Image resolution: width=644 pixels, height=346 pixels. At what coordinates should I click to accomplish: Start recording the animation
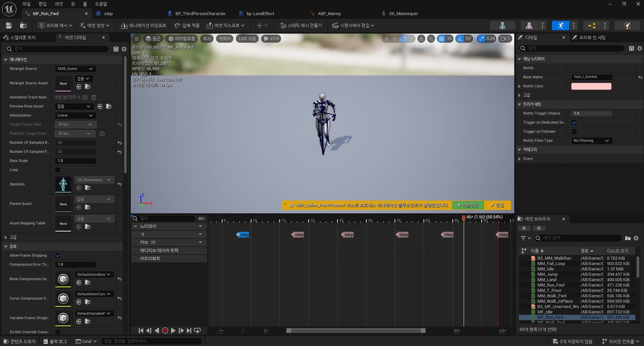point(165,331)
